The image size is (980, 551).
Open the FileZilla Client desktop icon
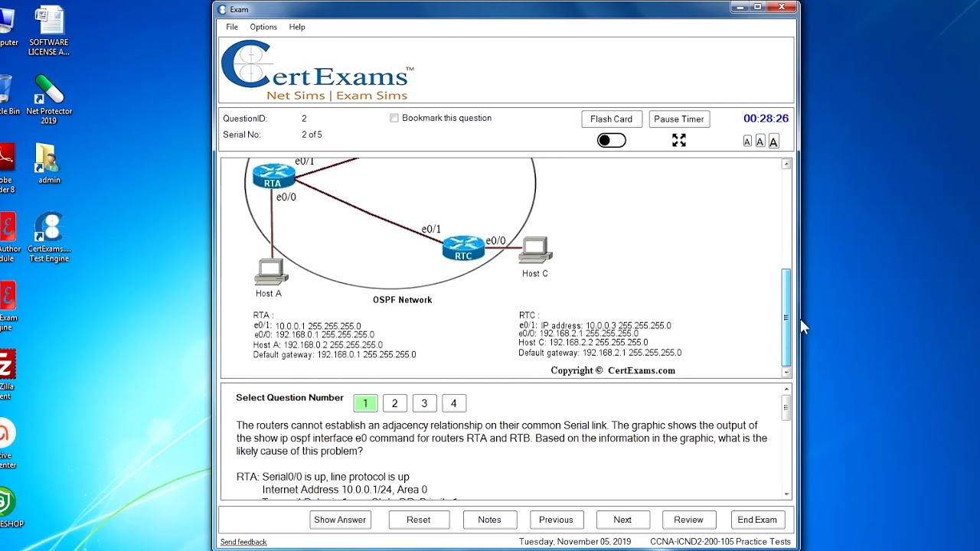tap(8, 375)
